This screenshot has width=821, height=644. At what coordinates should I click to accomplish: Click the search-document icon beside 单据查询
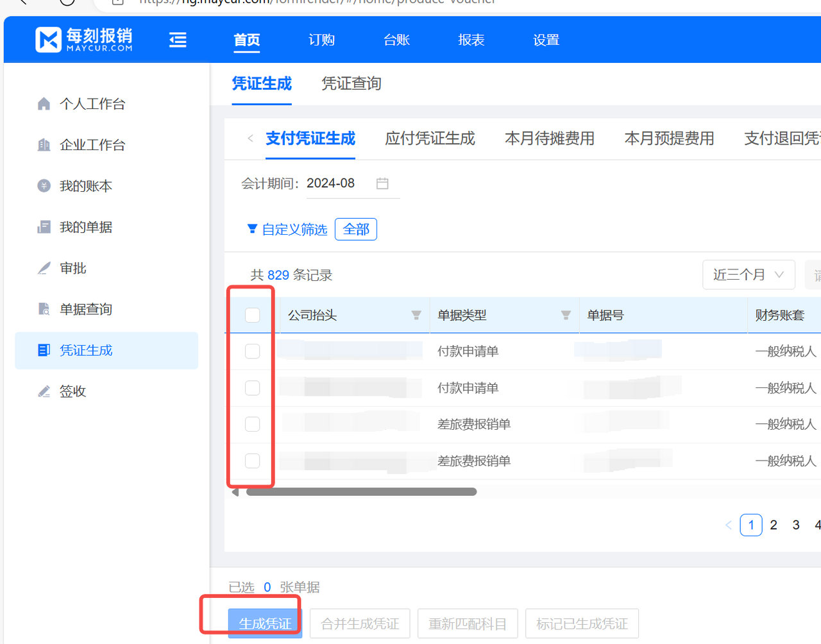tap(44, 309)
